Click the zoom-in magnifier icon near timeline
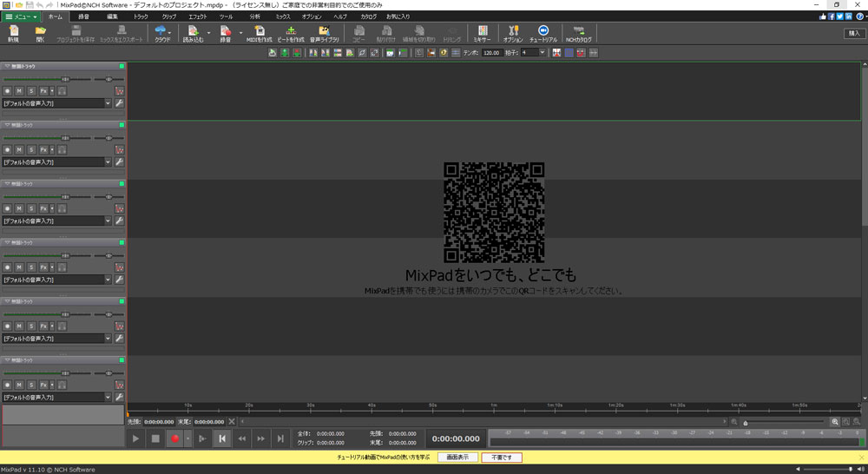 point(835,422)
